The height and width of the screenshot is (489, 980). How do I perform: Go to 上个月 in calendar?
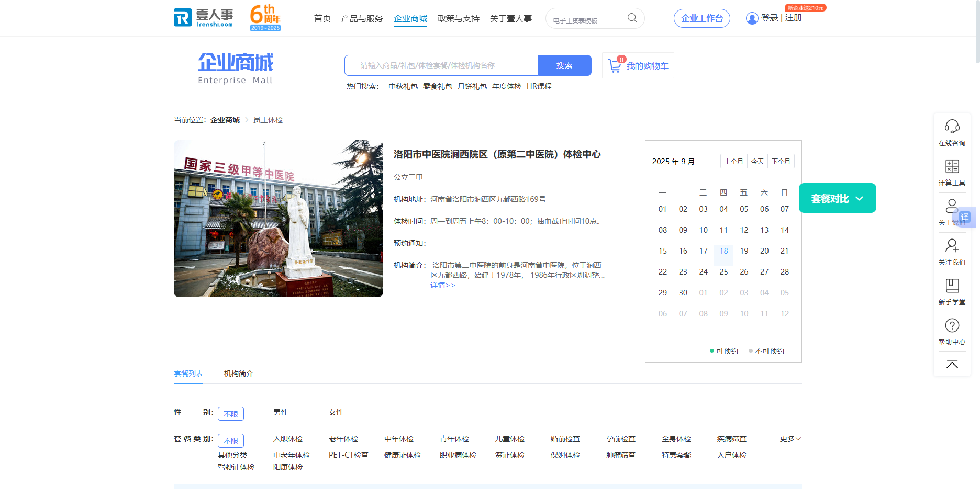[x=734, y=161]
